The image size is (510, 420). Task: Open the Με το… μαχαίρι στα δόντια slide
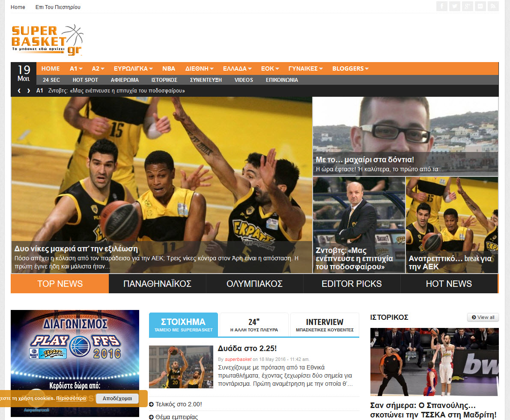[405, 137]
